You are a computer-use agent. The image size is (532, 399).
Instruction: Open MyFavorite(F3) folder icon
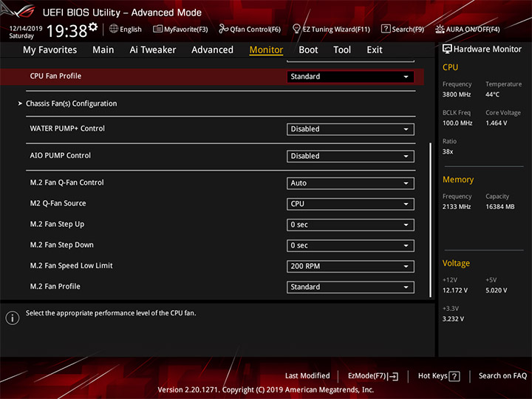[157, 29]
